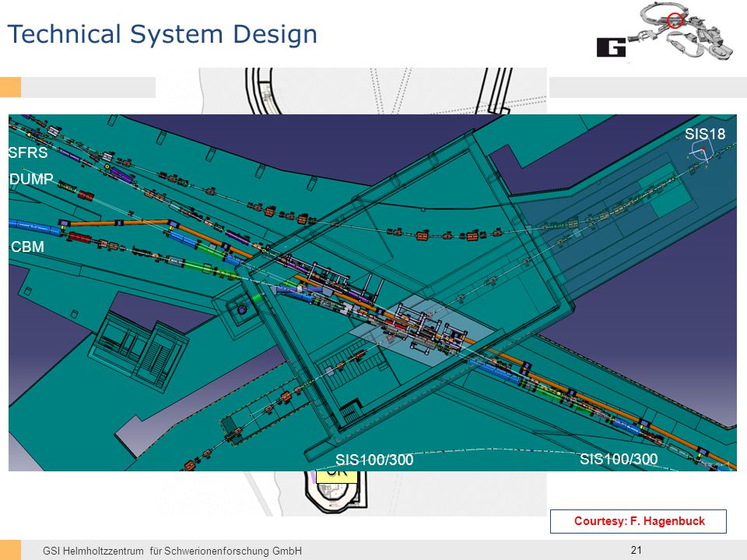Click the 'Courtesy: F. Hagenbuck' box
This screenshot has width=747, height=560.
(x=638, y=521)
